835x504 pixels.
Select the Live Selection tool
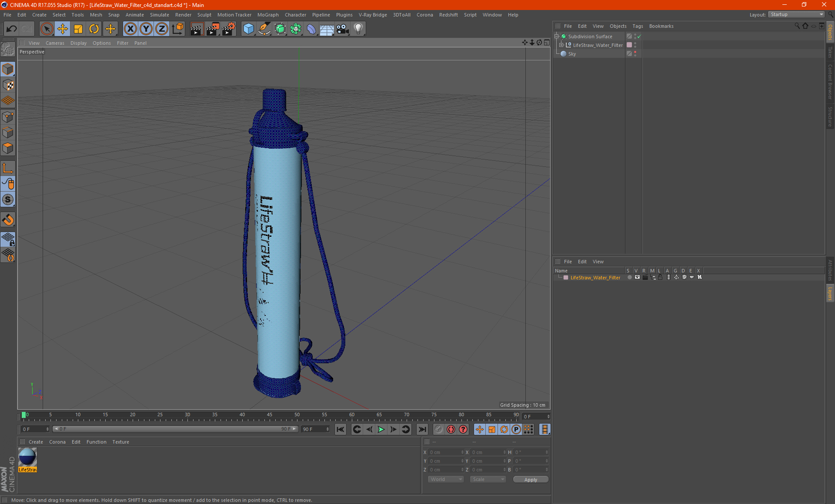[x=47, y=29]
